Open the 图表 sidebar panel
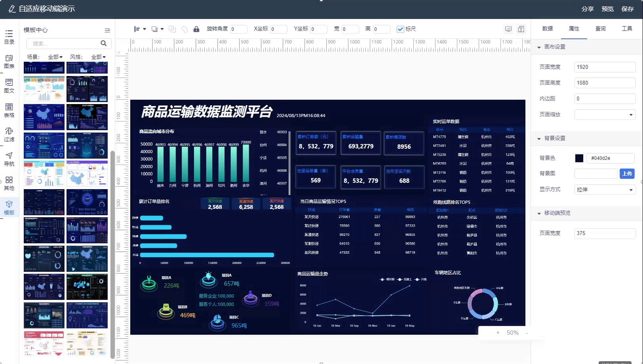 tap(9, 62)
